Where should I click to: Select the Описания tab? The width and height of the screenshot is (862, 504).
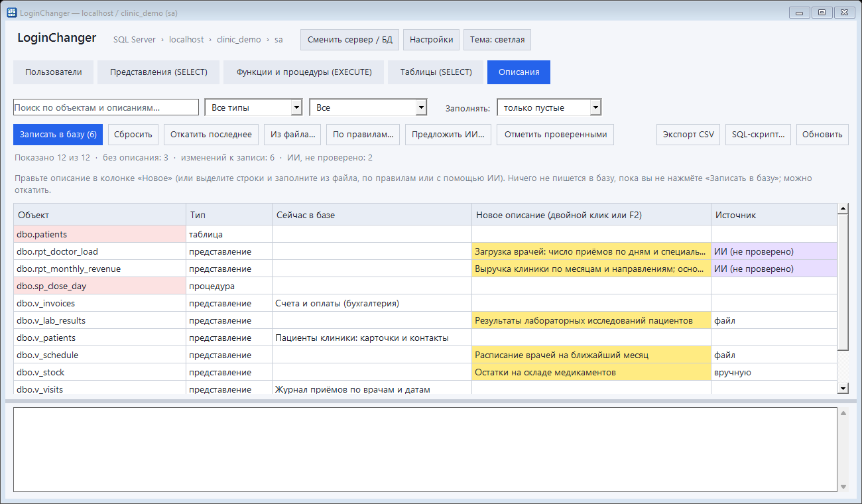tap(519, 72)
